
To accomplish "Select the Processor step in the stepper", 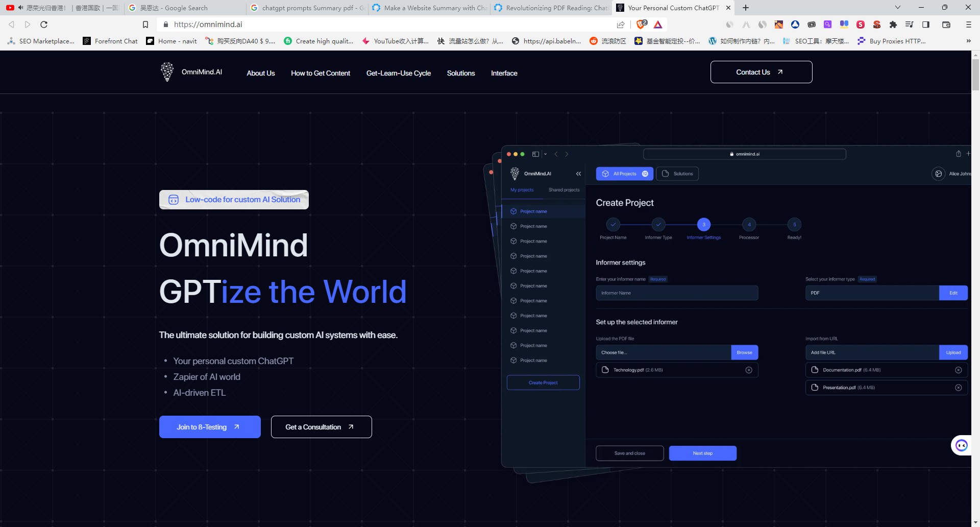I will pos(749,224).
